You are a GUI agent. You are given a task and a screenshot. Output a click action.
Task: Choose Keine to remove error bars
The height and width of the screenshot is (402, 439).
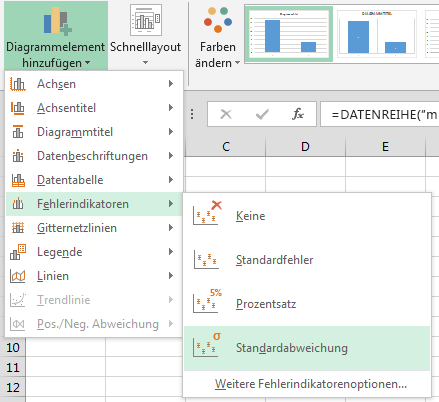307,216
